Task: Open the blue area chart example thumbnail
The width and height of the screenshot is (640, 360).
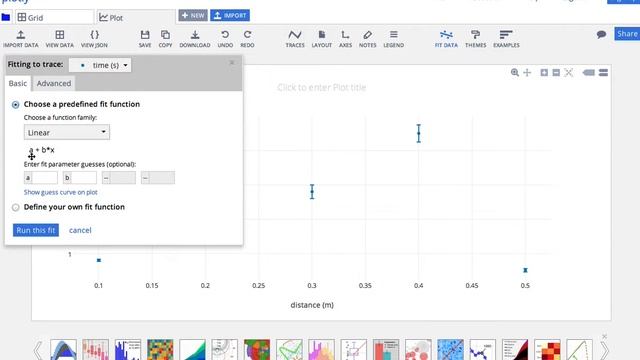Action: pos(63,350)
